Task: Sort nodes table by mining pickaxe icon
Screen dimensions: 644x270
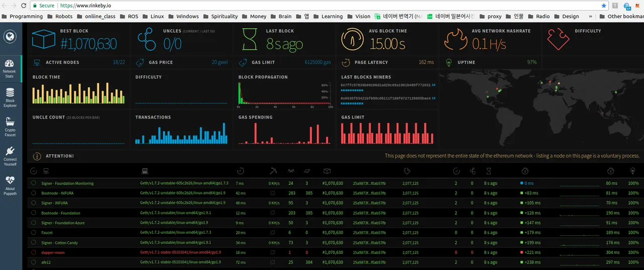Action: click(273, 171)
